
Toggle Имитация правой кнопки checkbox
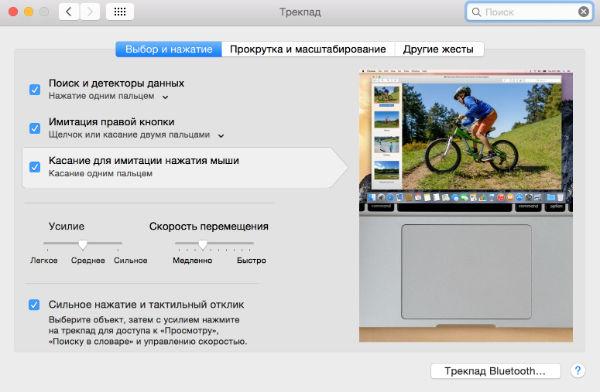coord(34,128)
